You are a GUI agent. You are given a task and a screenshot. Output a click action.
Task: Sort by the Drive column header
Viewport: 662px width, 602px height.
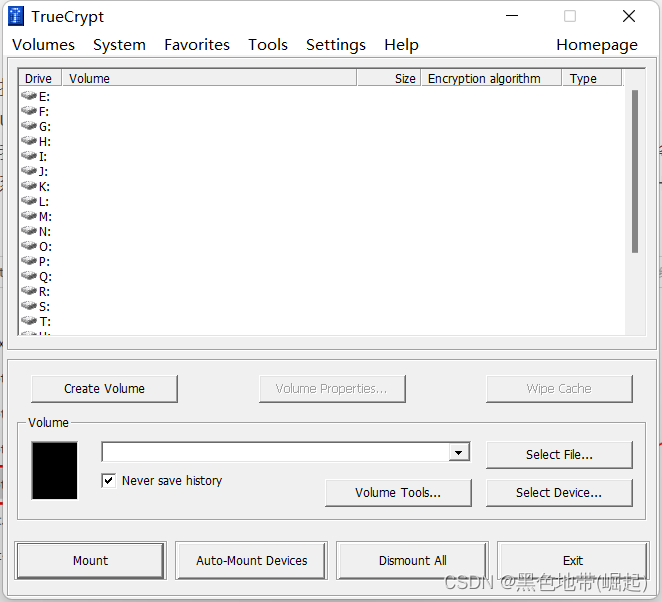click(40, 79)
